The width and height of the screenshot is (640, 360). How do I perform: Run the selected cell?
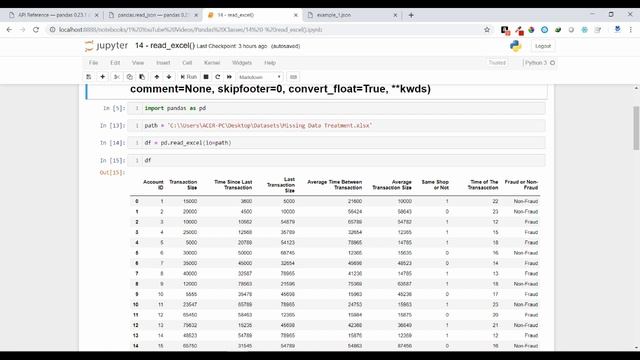189,77
